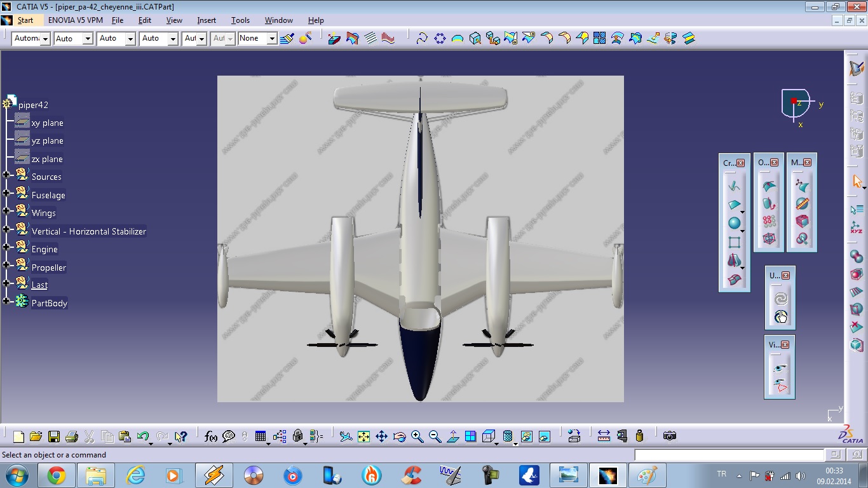This screenshot has height=488, width=868.
Task: Select the Pan view tool
Action: point(381,437)
